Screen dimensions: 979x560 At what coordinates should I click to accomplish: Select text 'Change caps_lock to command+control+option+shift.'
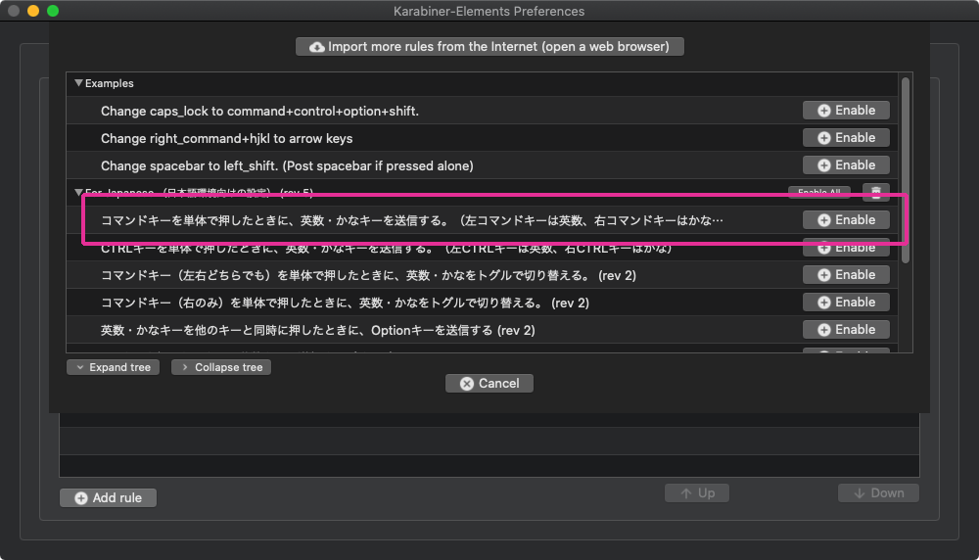point(259,112)
